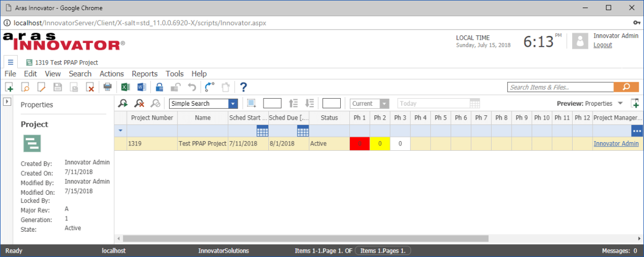644x257 pixels.
Task: Open the Sched Start filter calendar picker
Action: 262,131
